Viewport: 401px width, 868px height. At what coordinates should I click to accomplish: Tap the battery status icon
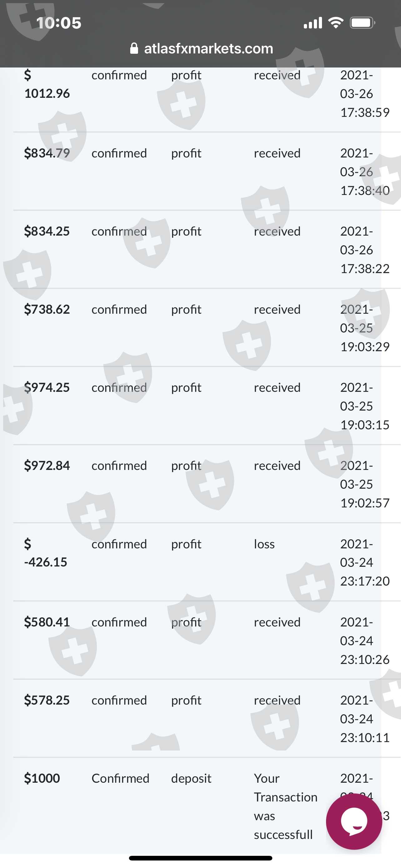tap(362, 23)
